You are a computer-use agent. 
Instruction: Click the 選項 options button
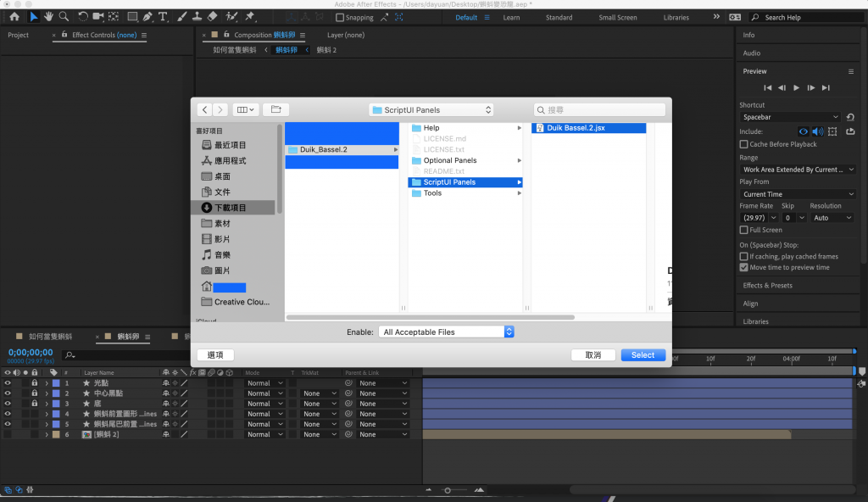tap(215, 355)
